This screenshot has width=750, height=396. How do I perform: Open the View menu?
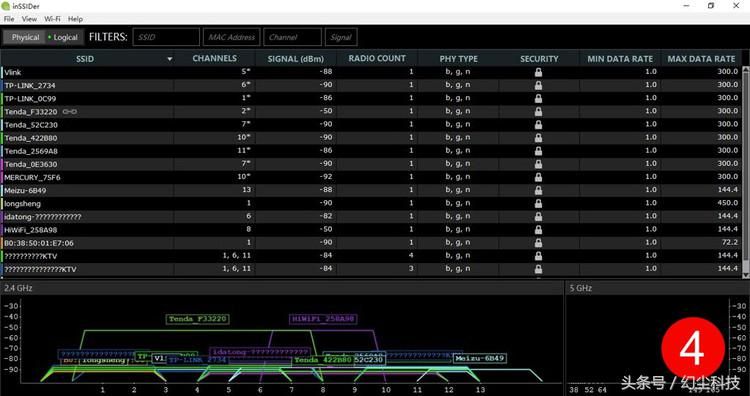click(29, 19)
